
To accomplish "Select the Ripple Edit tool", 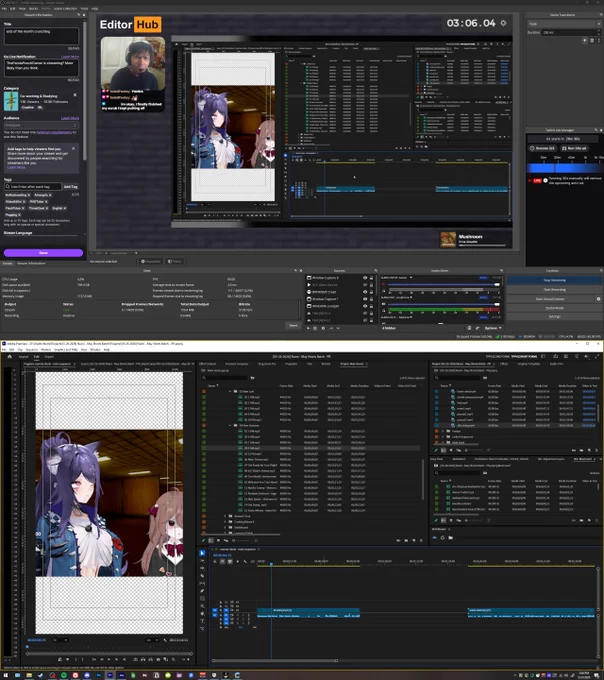I will 202,568.
